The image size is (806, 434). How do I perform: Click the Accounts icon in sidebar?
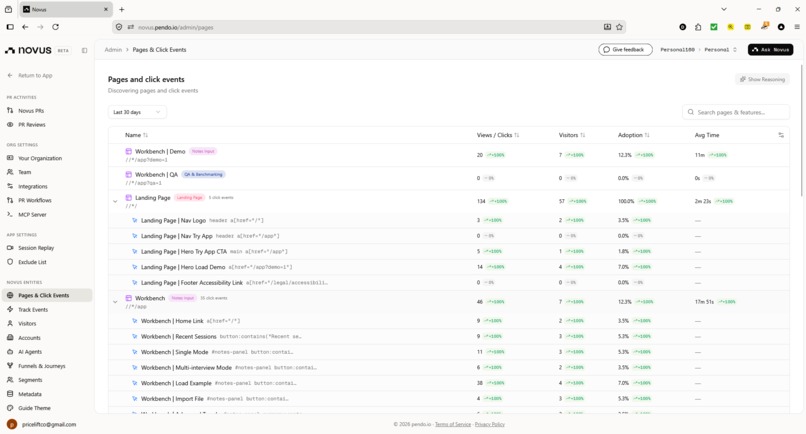(10, 338)
